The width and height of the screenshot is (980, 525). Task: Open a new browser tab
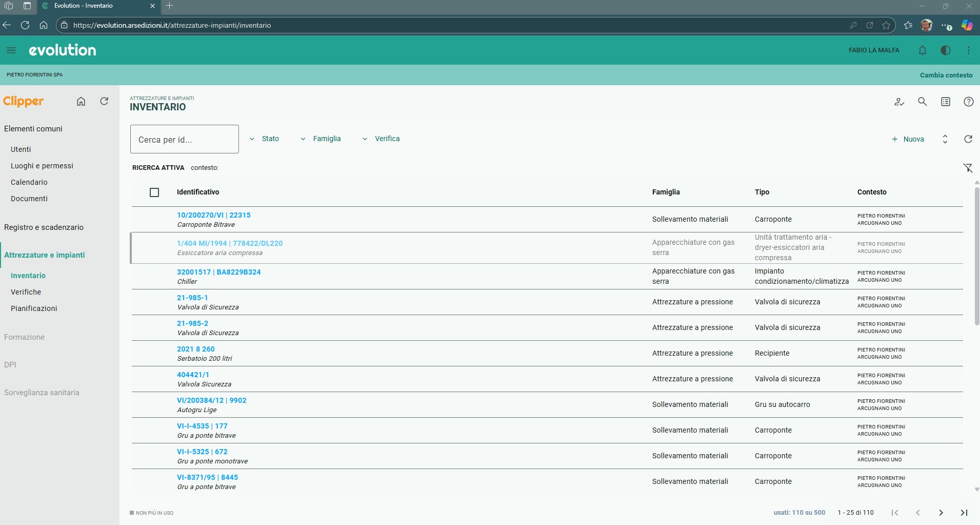170,6
